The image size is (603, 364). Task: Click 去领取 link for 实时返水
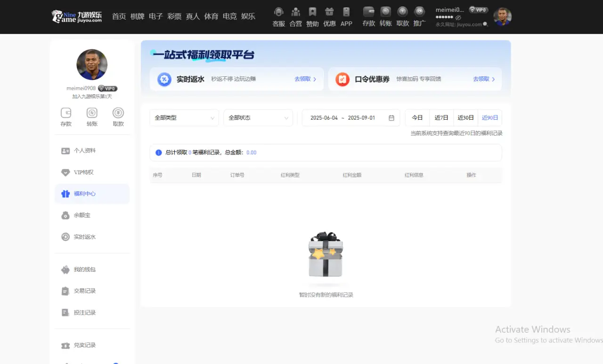tap(305, 79)
